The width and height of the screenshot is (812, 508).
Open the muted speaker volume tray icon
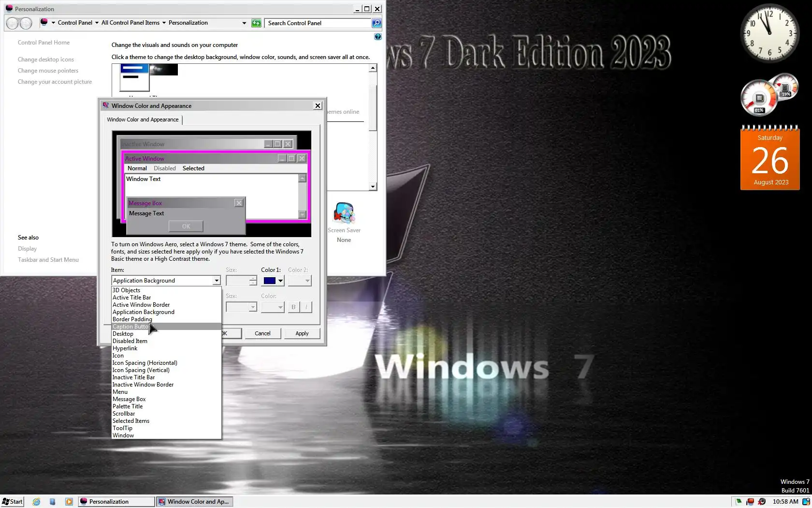tap(762, 502)
